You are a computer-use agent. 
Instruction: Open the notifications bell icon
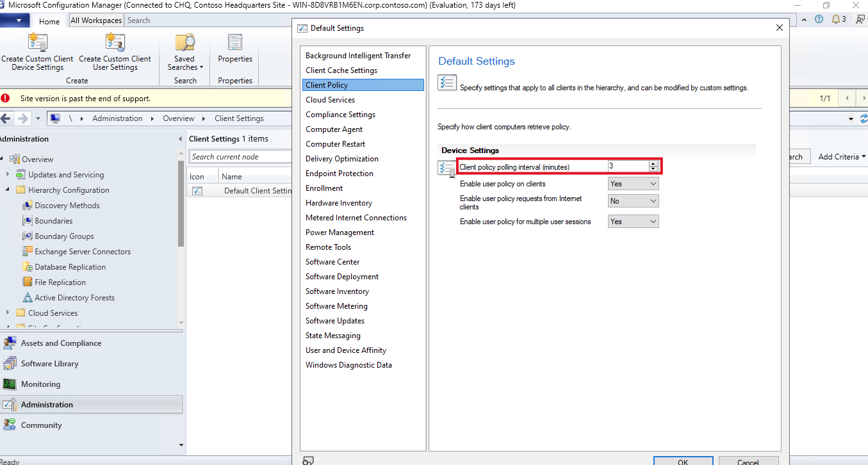pyautogui.click(x=835, y=19)
